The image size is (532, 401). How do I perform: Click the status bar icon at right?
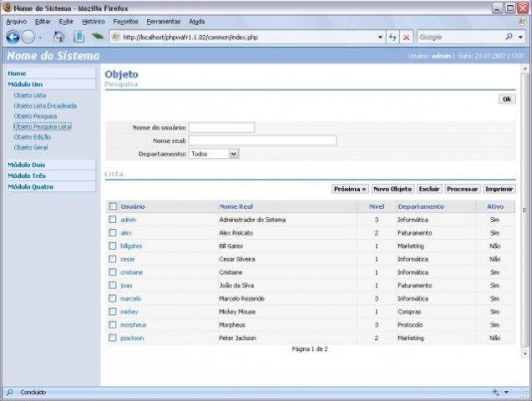tap(496, 392)
